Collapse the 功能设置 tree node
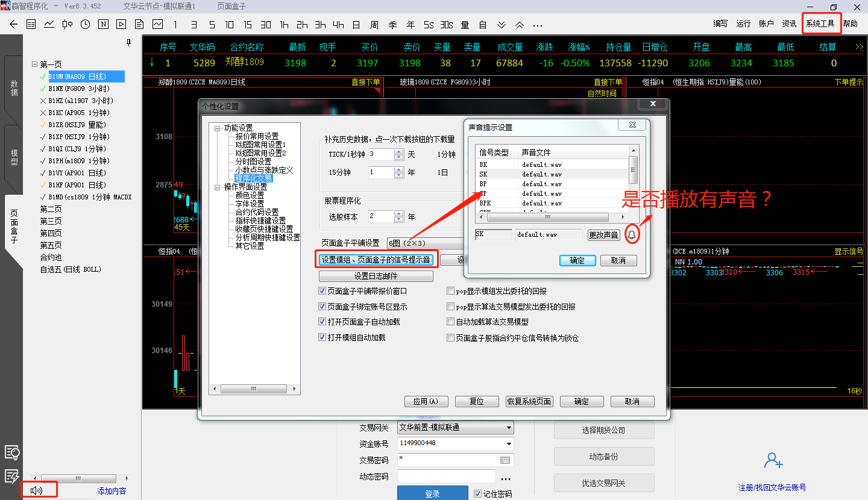868x500 pixels. click(218, 128)
